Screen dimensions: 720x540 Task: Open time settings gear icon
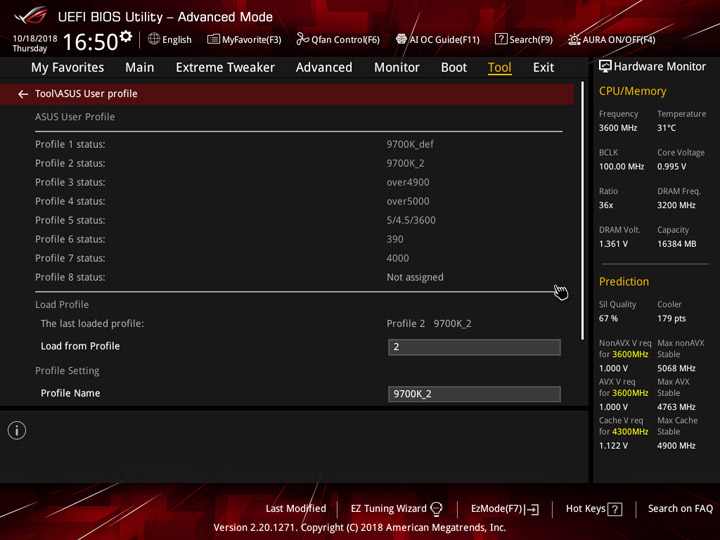(x=126, y=36)
